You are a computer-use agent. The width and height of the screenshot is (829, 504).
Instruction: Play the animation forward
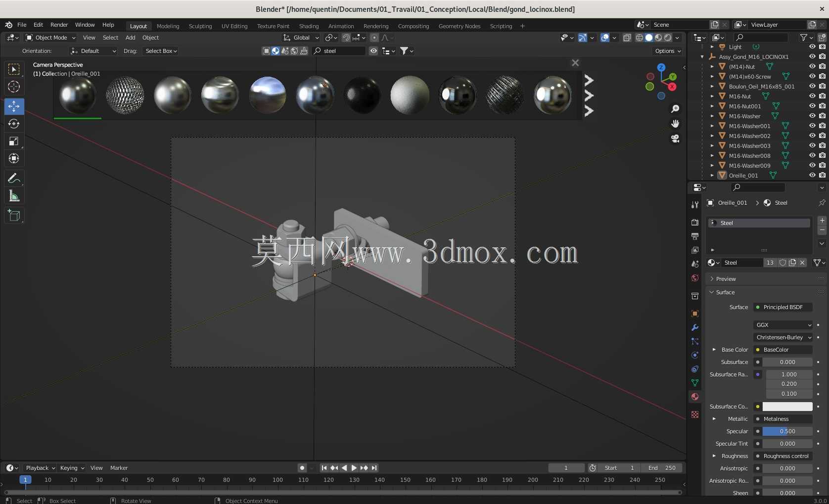click(354, 468)
